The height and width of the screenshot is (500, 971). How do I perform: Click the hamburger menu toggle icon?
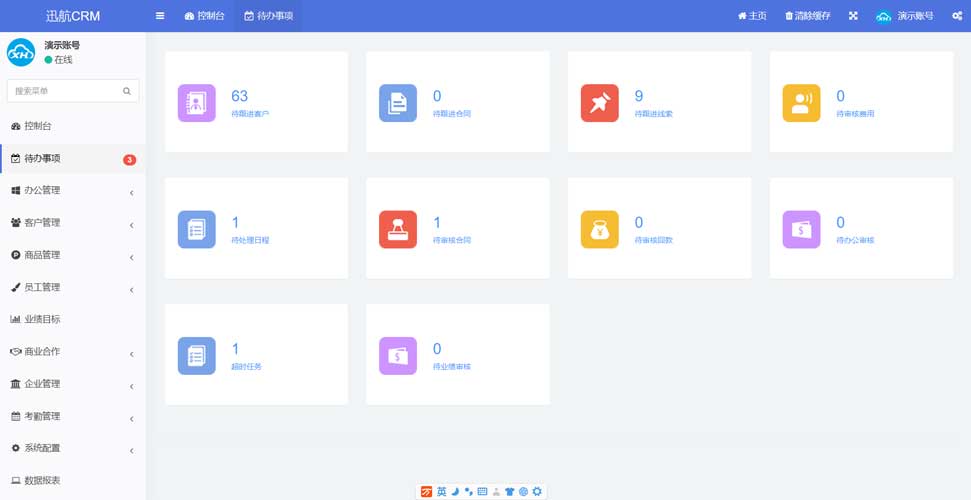tap(160, 16)
